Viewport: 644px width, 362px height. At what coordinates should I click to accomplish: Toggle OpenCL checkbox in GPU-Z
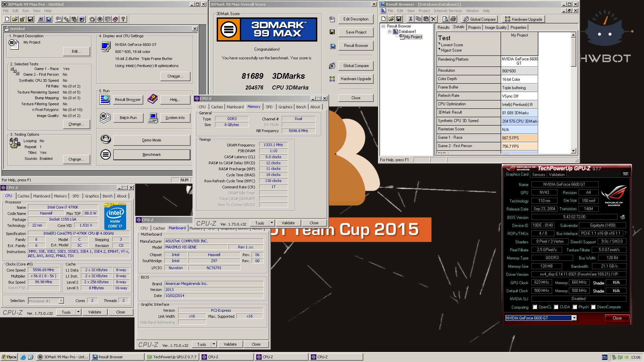(535, 307)
